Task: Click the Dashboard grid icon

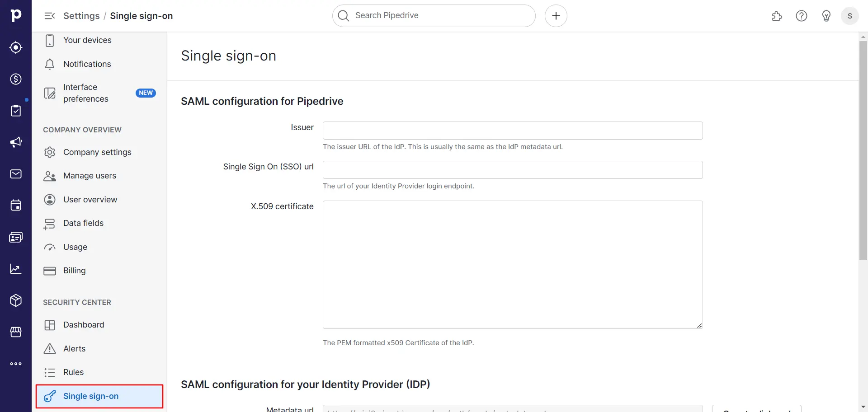Action: click(x=50, y=325)
